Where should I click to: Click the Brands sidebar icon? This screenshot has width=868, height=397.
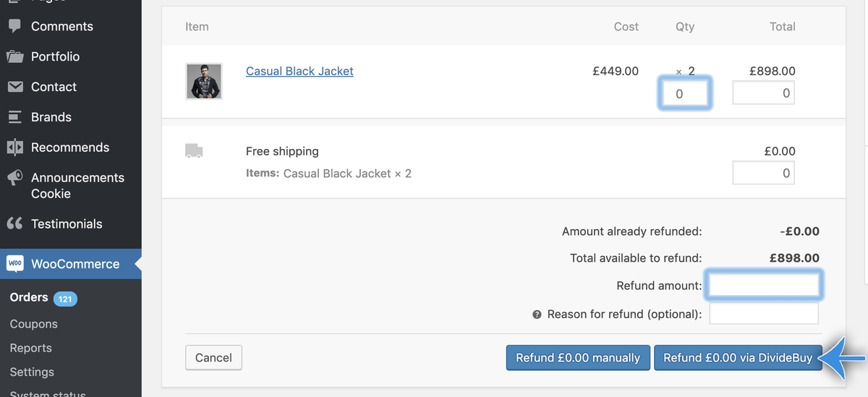[x=14, y=117]
